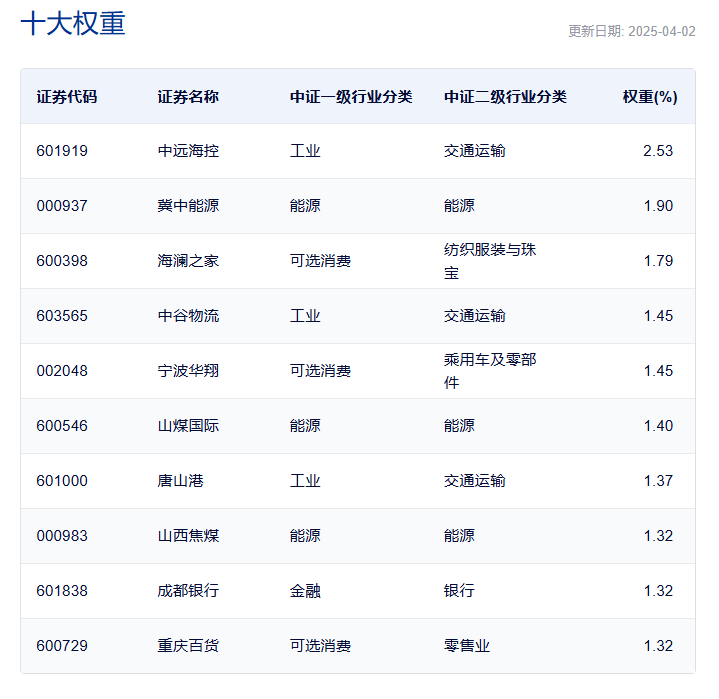Select the 权重(%) column header
Viewport: 719px width, 699px height.
pyautogui.click(x=650, y=97)
